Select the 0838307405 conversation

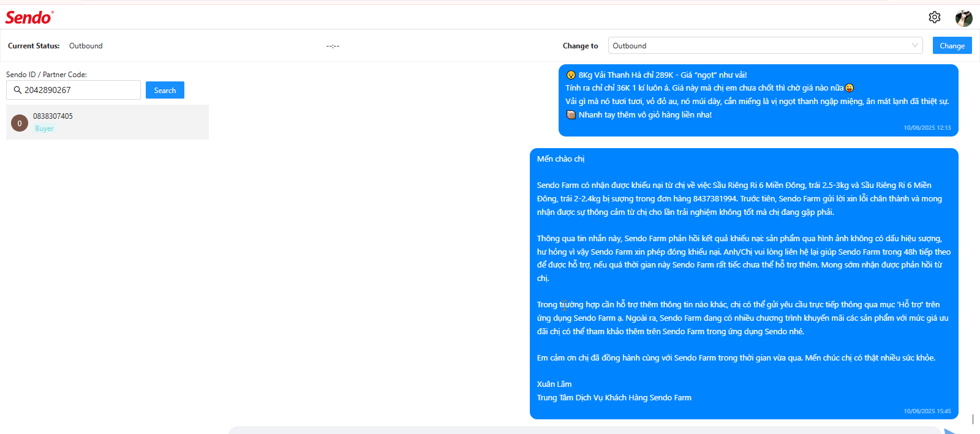pyautogui.click(x=107, y=122)
